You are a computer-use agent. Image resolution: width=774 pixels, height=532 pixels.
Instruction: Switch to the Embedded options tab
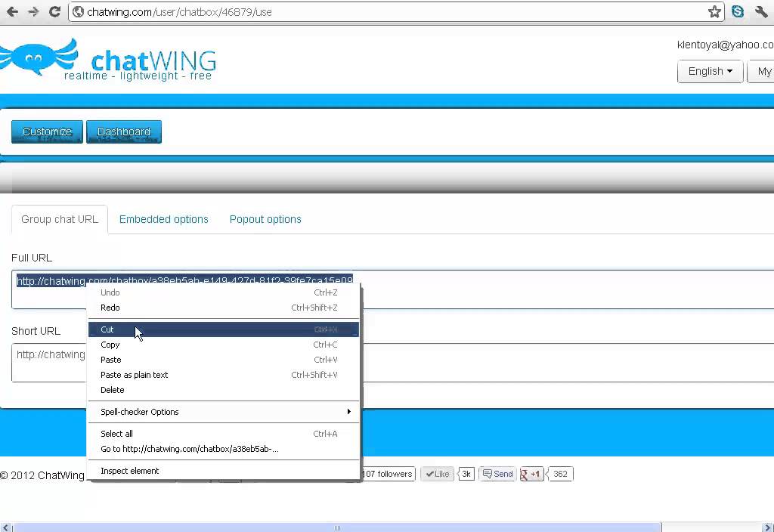(x=164, y=219)
